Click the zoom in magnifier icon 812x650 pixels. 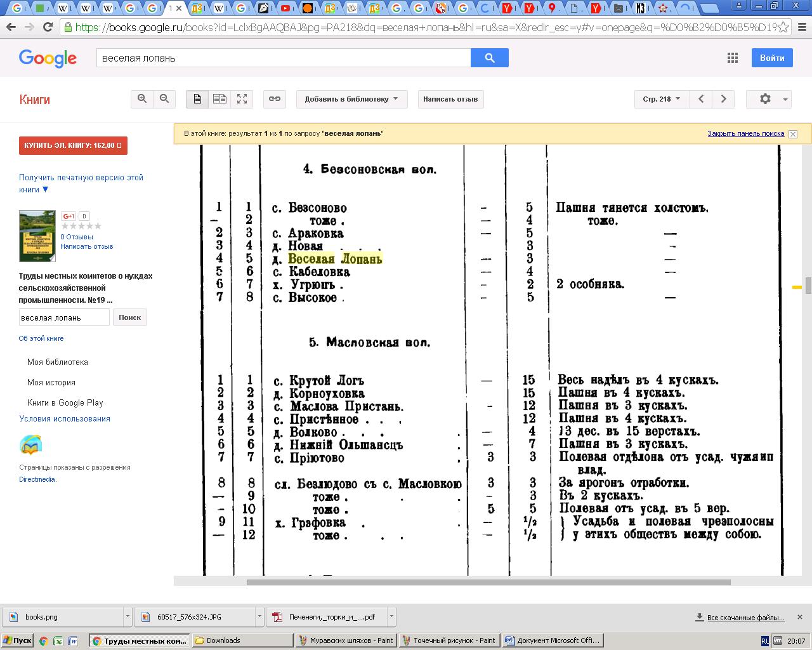coord(142,99)
